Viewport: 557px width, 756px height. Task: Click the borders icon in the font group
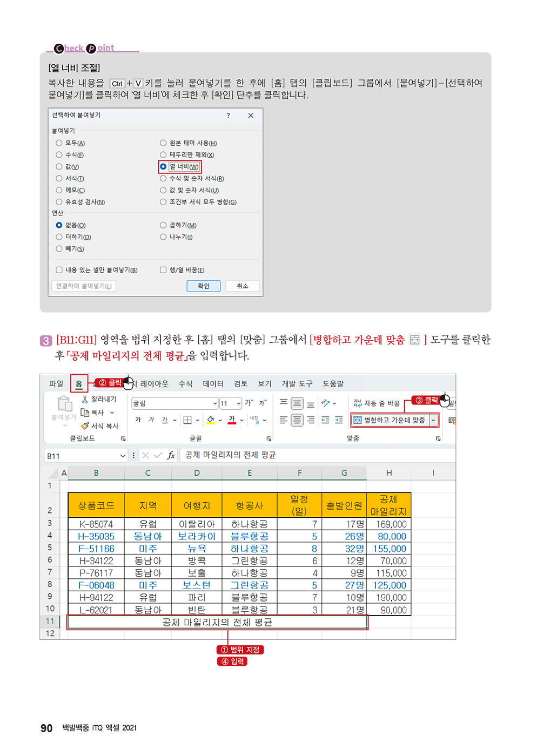(187, 420)
